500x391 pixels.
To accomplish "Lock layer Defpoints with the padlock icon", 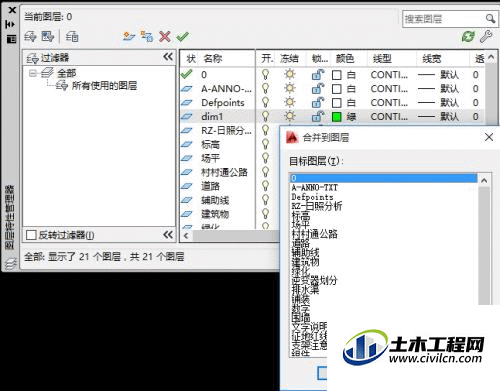I will (318, 102).
